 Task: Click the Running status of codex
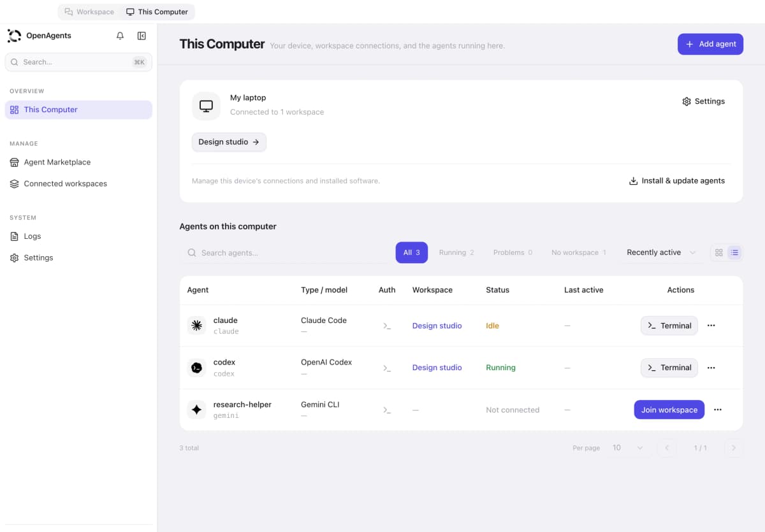tap(500, 368)
